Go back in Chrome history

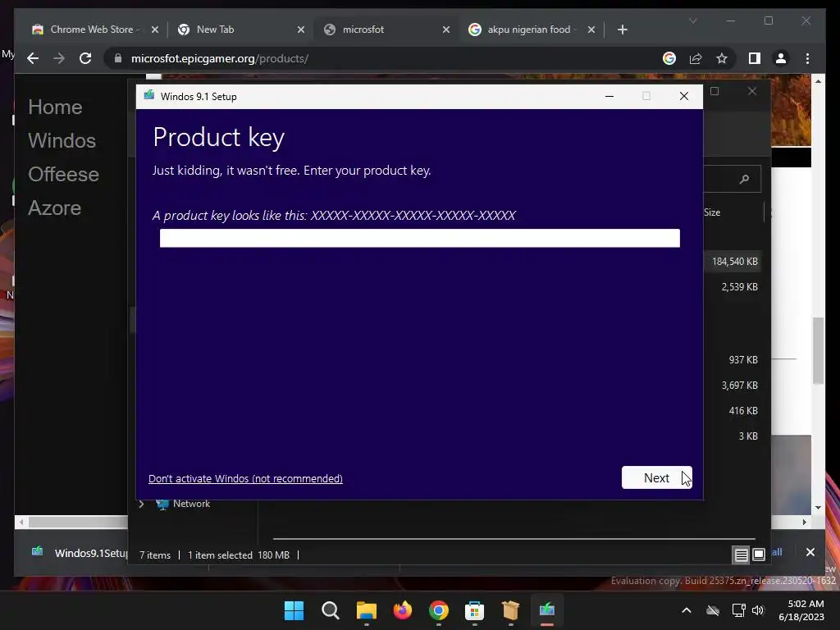pyautogui.click(x=33, y=58)
